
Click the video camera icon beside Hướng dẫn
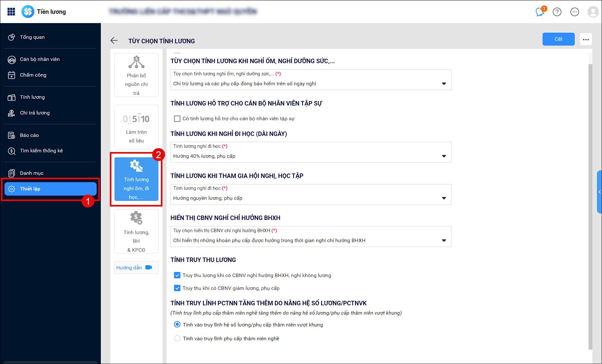point(149,267)
